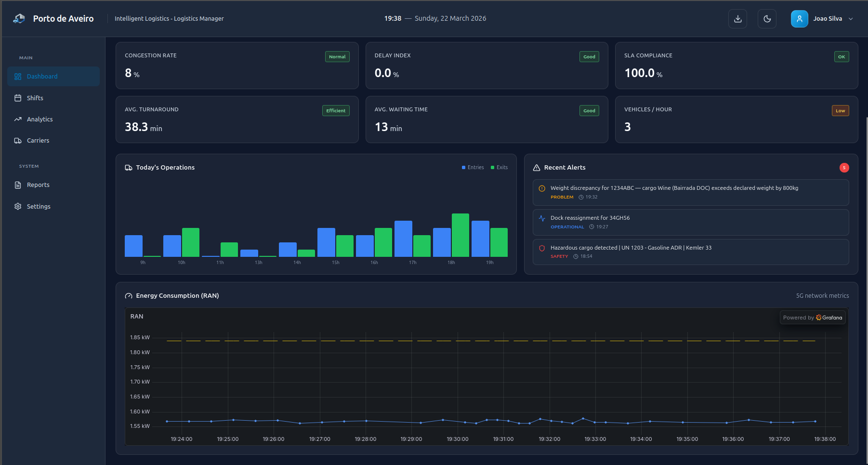
Task: Toggle dark mode with the moon icon
Action: point(767,18)
